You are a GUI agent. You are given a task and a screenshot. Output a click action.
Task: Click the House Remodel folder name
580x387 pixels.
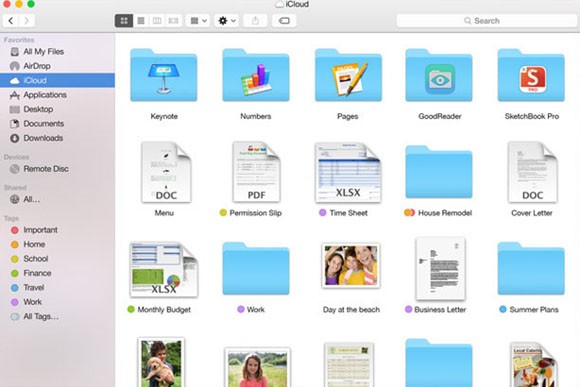click(x=445, y=213)
